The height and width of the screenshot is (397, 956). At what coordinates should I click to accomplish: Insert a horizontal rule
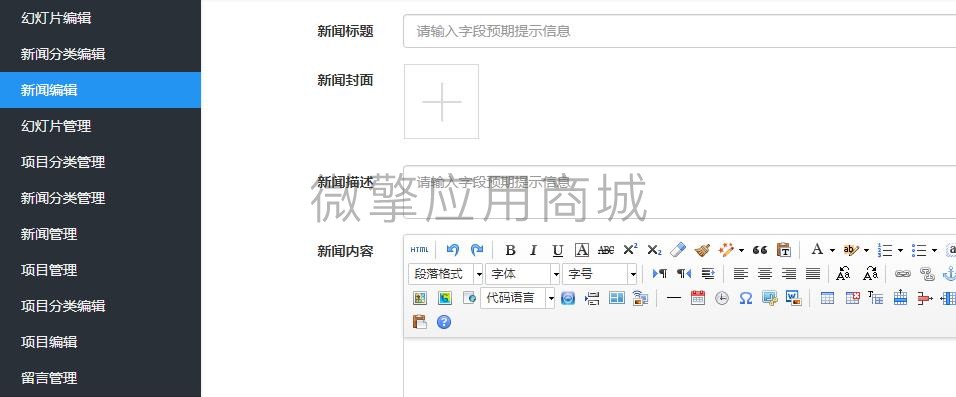click(x=674, y=298)
